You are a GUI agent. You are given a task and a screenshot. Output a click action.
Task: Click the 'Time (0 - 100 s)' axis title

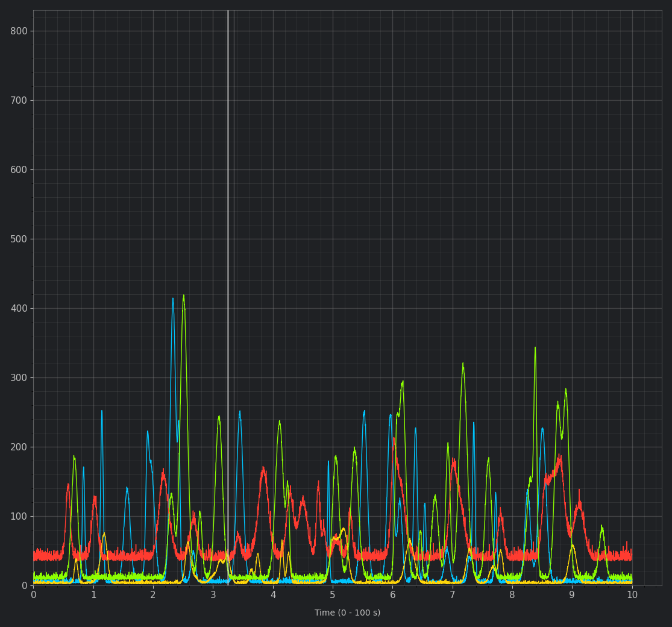347,613
